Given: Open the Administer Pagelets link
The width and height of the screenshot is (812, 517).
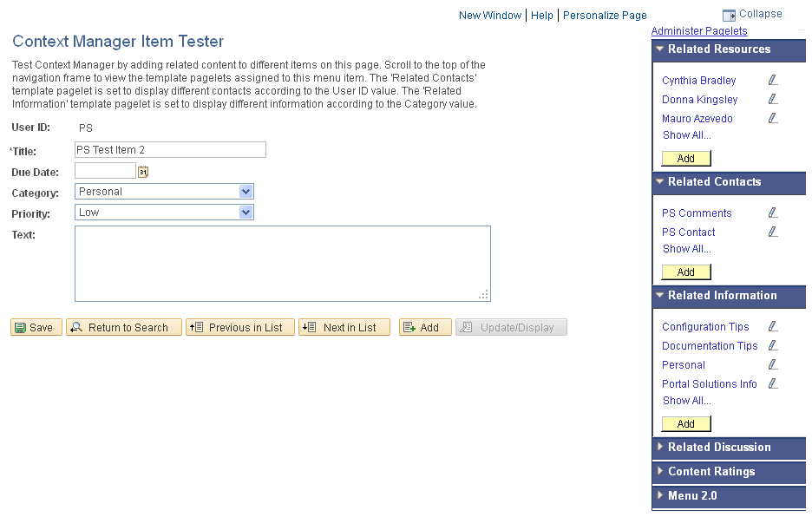Looking at the screenshot, I should [x=699, y=30].
